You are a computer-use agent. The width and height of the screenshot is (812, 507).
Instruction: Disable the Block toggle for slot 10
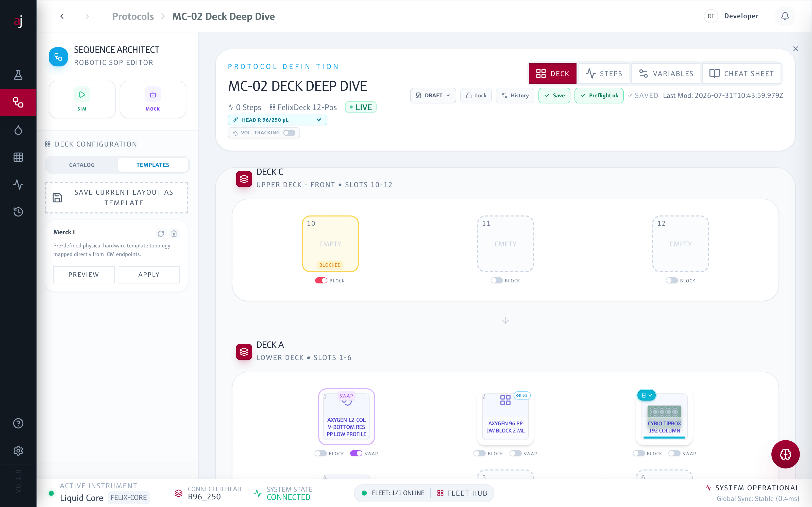321,280
